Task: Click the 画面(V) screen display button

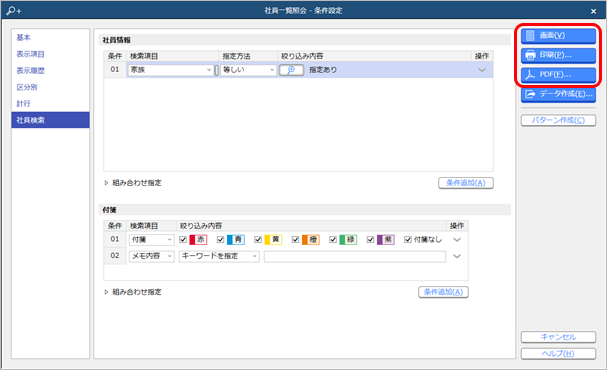Action: tap(558, 36)
